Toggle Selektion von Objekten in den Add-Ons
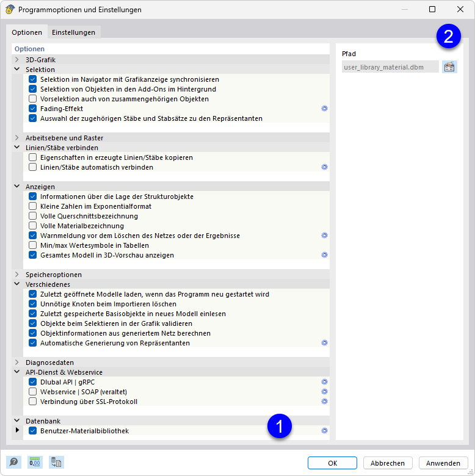The width and height of the screenshot is (475, 476). (x=32, y=89)
